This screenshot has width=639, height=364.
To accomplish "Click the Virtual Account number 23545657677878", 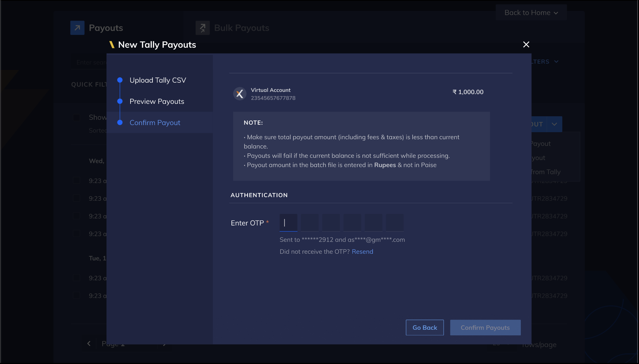I will pos(273,98).
